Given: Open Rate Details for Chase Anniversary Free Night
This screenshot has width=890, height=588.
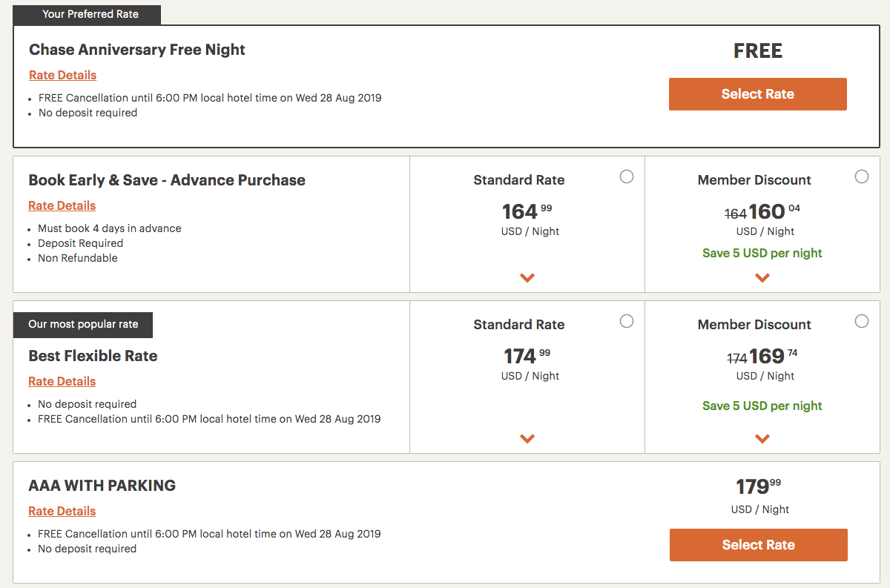Looking at the screenshot, I should coord(62,75).
